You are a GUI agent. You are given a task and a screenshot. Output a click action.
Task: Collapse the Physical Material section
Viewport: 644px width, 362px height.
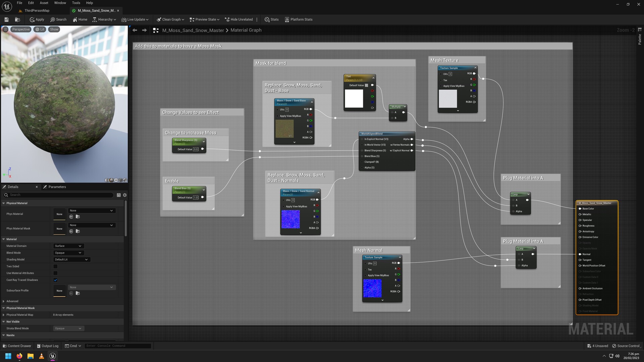point(3,203)
